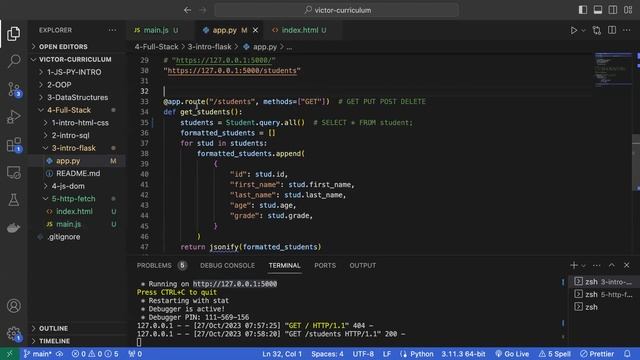Open the Accounts icon
This screenshot has width=640, height=360.
click(13, 306)
